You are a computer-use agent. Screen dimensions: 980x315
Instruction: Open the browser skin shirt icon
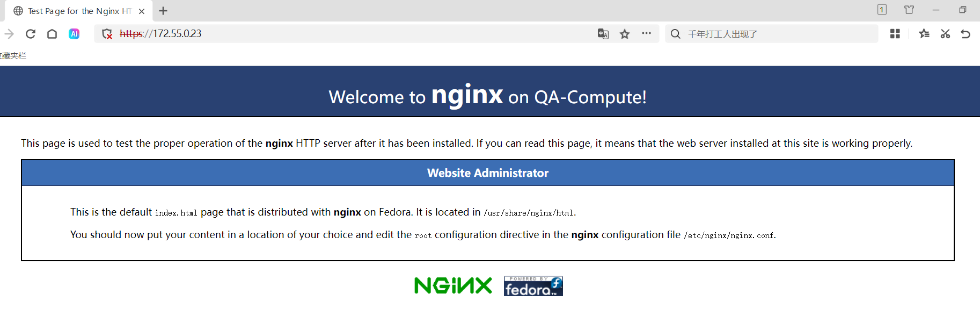click(x=909, y=10)
